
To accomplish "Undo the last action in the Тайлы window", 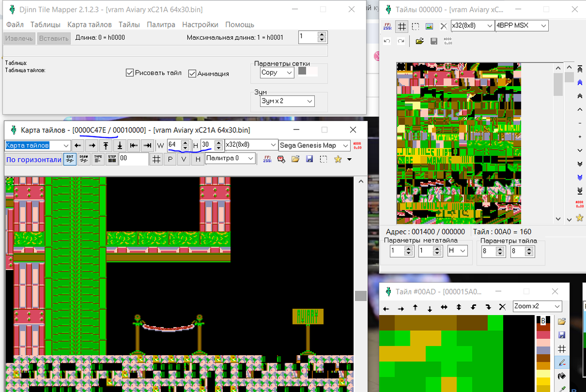I will (387, 41).
